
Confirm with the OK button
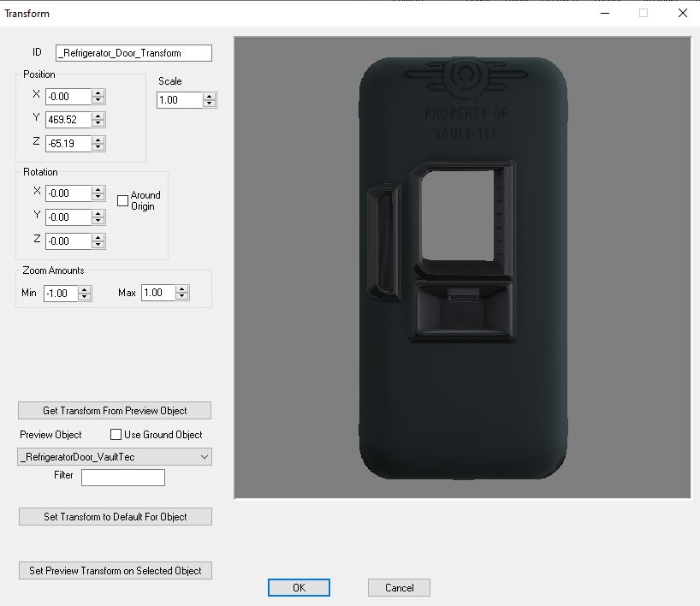click(300, 588)
